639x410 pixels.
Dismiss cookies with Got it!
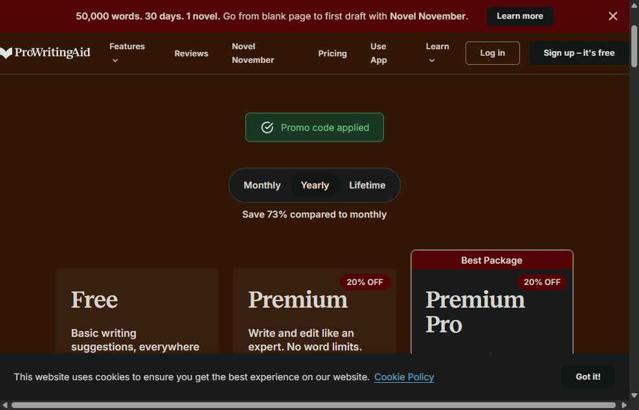[588, 377]
